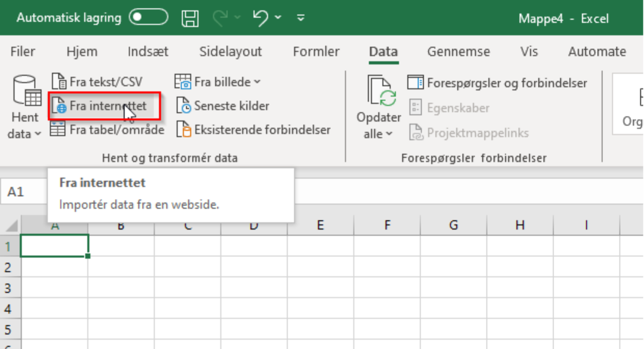Viewport: 644px width, 349px height.
Task: Open the Filer menu
Action: tap(23, 51)
